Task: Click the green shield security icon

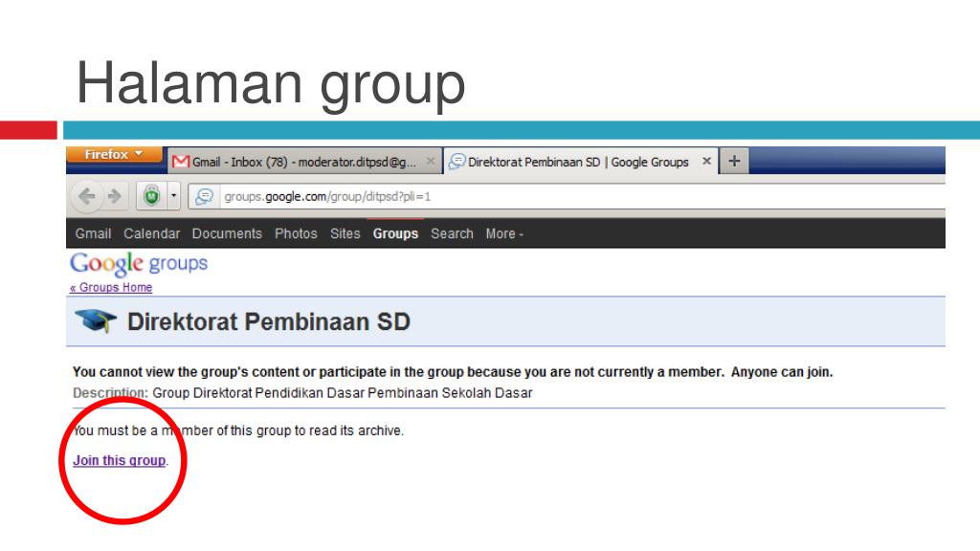Action: click(152, 196)
